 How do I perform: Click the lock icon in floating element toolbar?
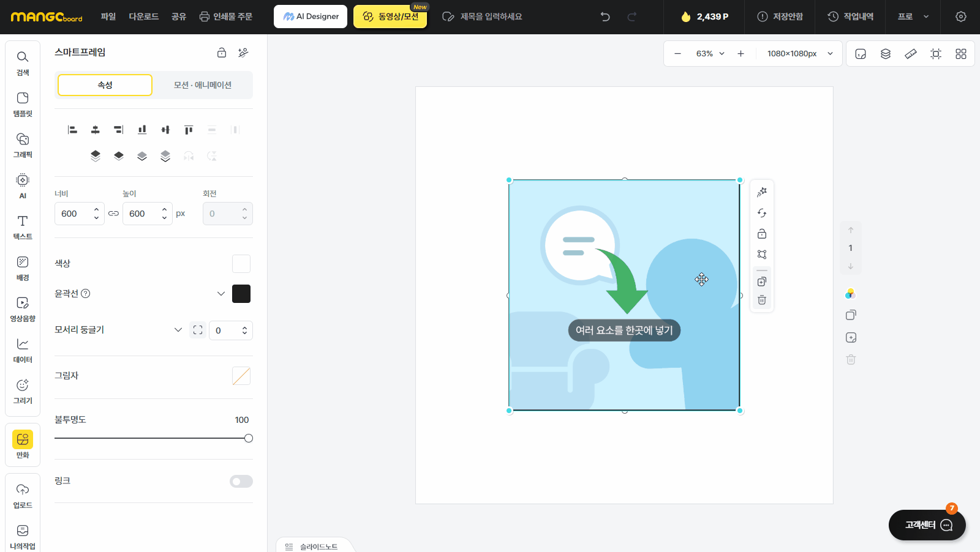pos(762,234)
